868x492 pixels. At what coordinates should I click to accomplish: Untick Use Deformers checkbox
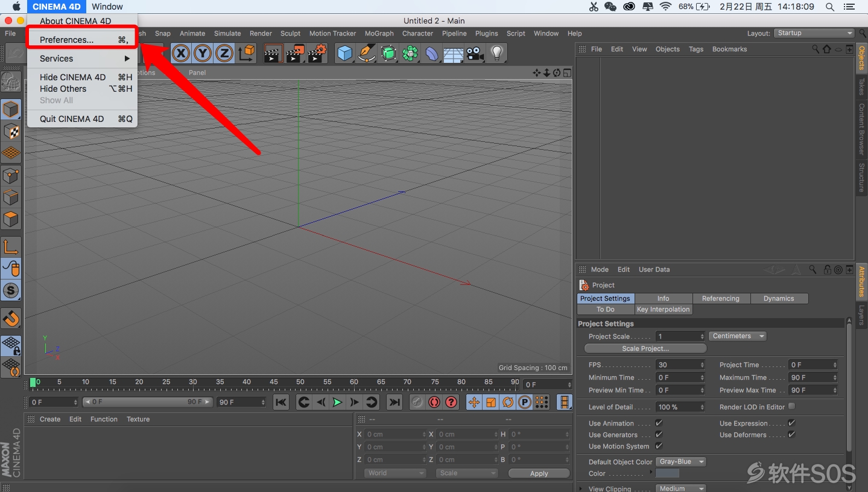[x=791, y=435]
